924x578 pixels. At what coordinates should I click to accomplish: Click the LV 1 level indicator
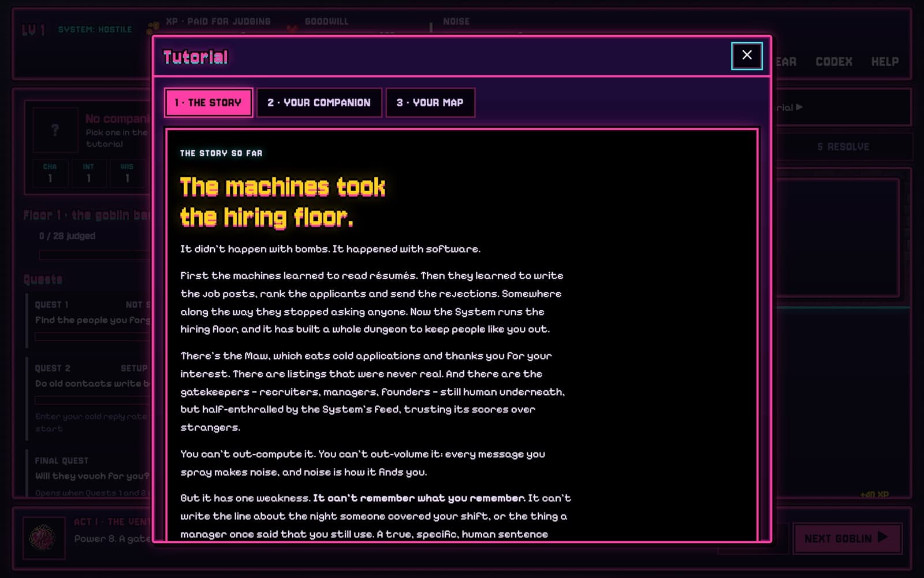(33, 30)
